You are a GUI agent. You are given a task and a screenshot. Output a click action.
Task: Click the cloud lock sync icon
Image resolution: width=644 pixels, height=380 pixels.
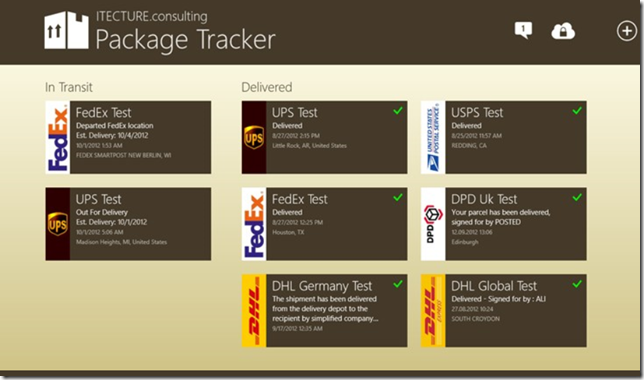tap(563, 31)
